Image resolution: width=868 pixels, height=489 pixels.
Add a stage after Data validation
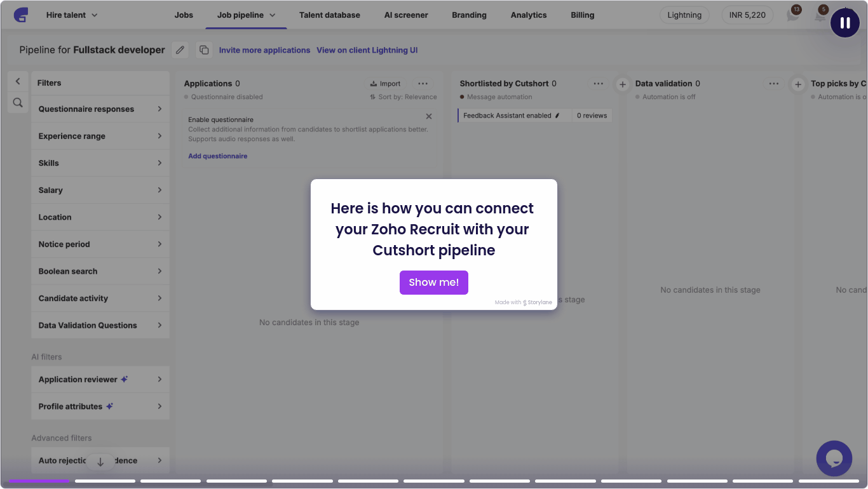(798, 84)
